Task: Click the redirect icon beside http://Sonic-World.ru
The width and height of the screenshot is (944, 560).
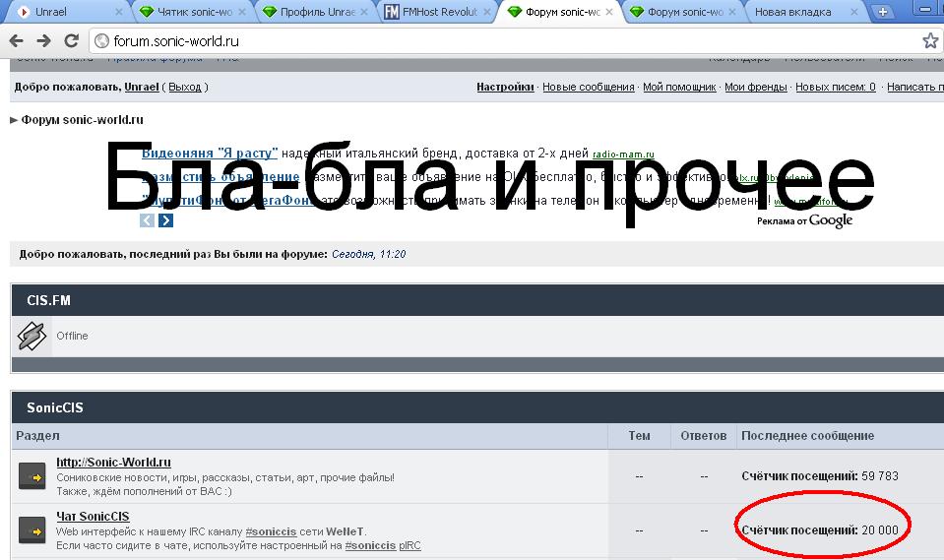Action: click(x=31, y=477)
